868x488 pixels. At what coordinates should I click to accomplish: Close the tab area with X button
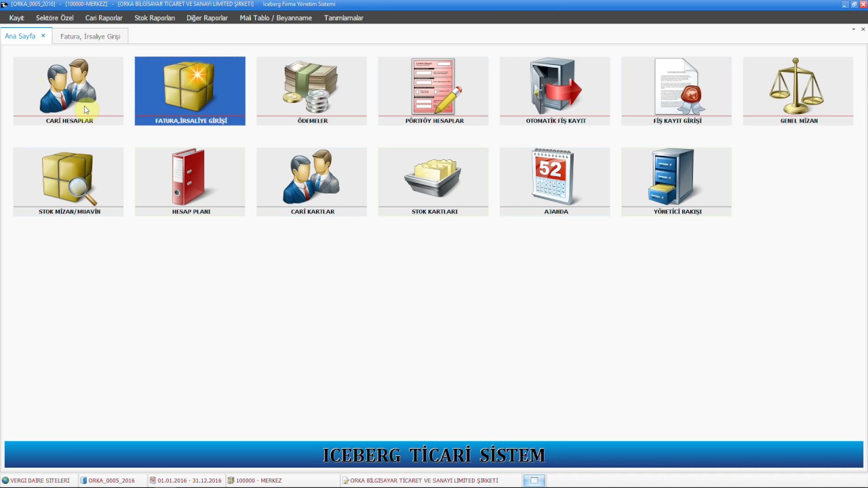[863, 29]
